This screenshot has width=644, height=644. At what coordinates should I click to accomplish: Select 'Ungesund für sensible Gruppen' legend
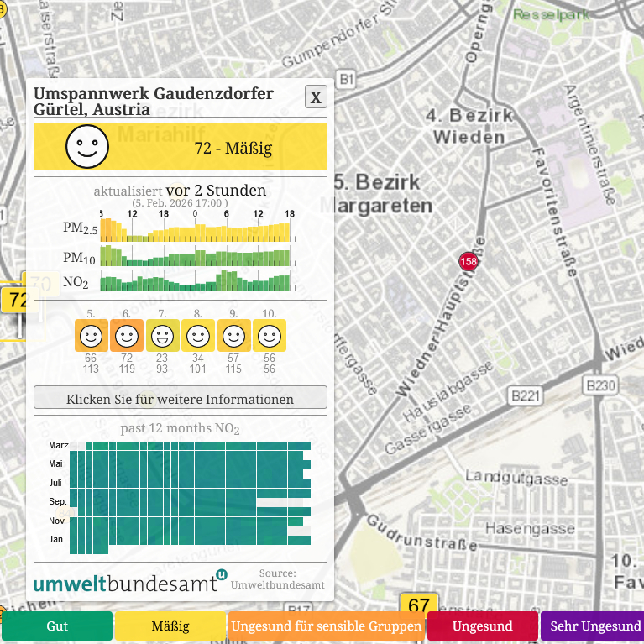tap(327, 626)
